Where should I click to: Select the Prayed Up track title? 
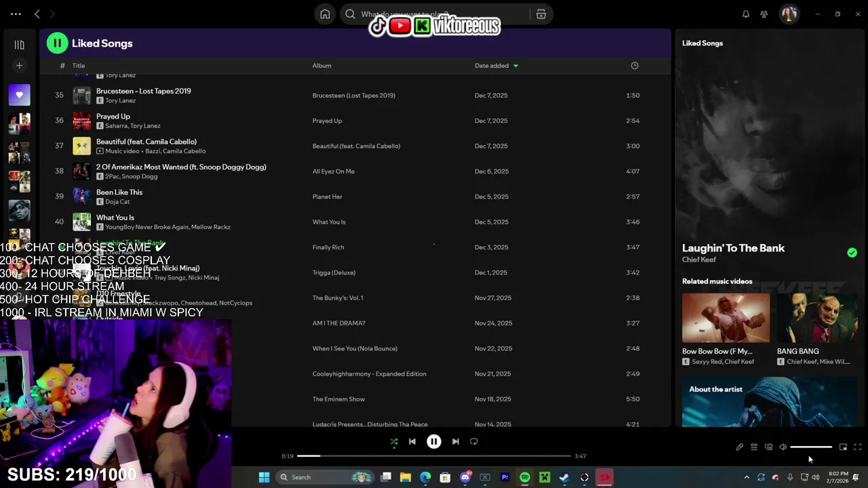point(113,117)
